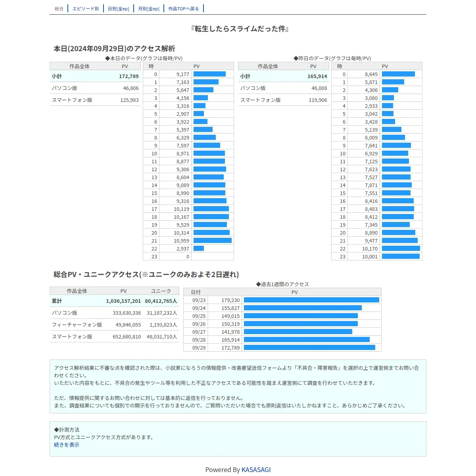Click today's スマートフォン版 value 125,983
This screenshot has height=476, width=476.
(x=130, y=100)
